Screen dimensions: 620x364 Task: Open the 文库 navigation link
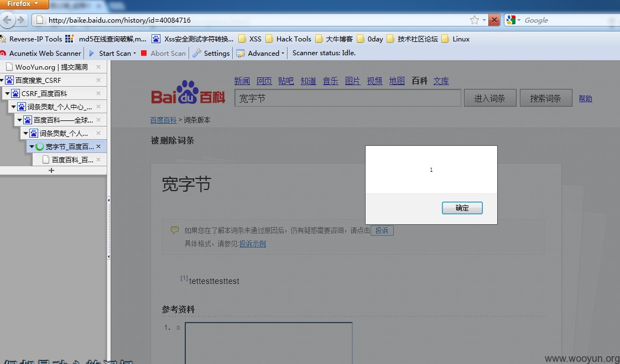(x=441, y=81)
